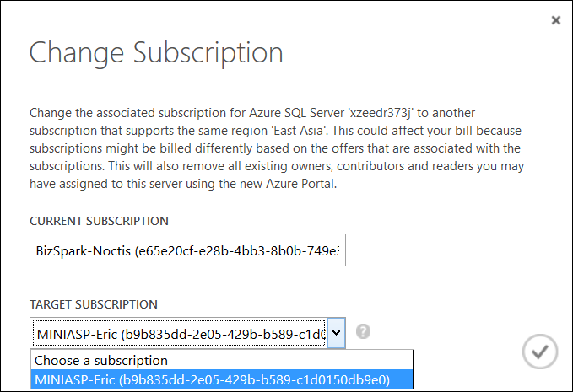Click the TARGET SUBSCRIPTION label
Image resolution: width=573 pixels, height=392 pixels.
click(94, 304)
